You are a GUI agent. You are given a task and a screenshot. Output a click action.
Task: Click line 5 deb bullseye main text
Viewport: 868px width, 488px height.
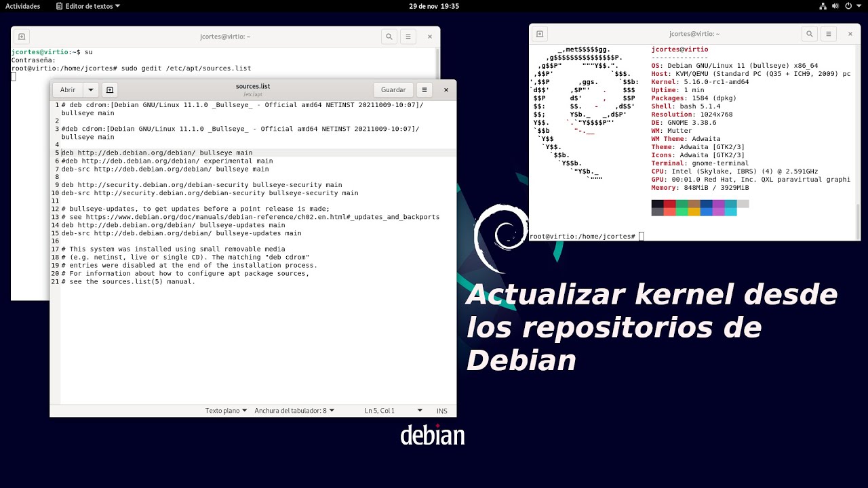point(157,152)
